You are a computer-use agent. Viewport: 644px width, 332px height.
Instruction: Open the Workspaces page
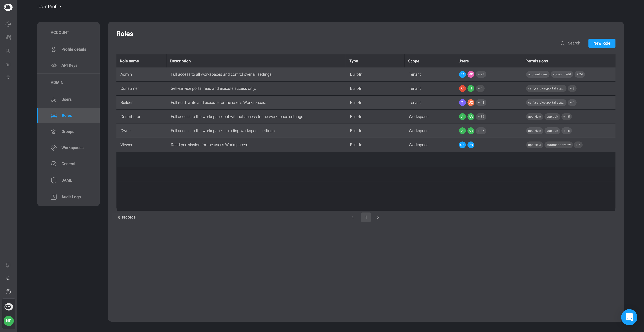[68, 148]
